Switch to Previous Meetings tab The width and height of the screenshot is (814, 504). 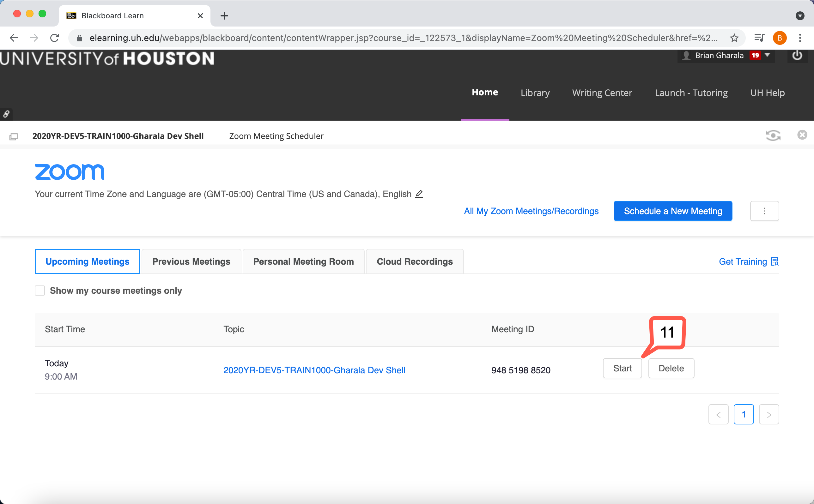coord(191,262)
